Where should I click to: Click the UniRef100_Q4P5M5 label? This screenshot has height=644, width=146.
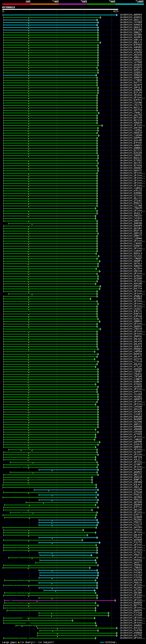coord(131,442)
